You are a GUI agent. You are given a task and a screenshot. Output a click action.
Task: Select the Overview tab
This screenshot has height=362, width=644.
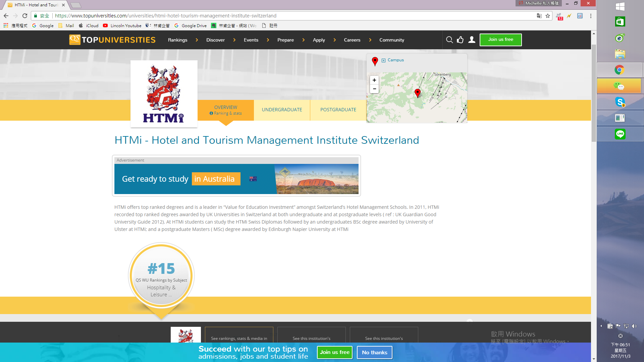[x=225, y=110]
